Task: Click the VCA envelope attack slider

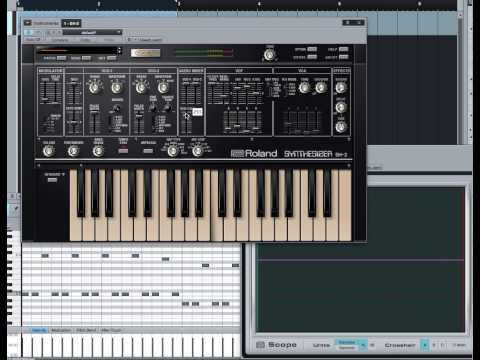Action: point(289,122)
